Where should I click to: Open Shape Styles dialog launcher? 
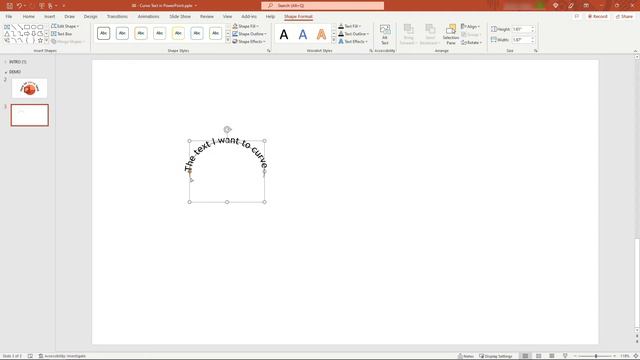coord(269,51)
